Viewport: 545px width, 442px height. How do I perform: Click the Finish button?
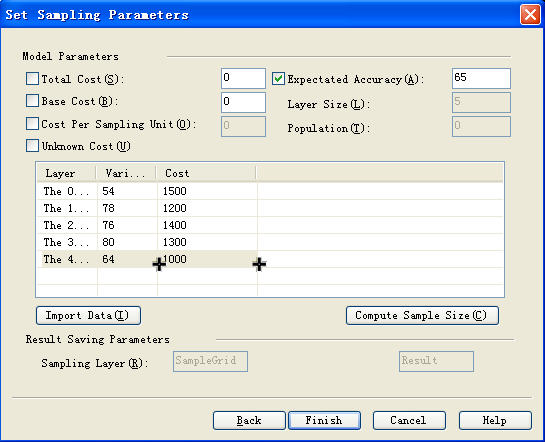click(x=324, y=420)
